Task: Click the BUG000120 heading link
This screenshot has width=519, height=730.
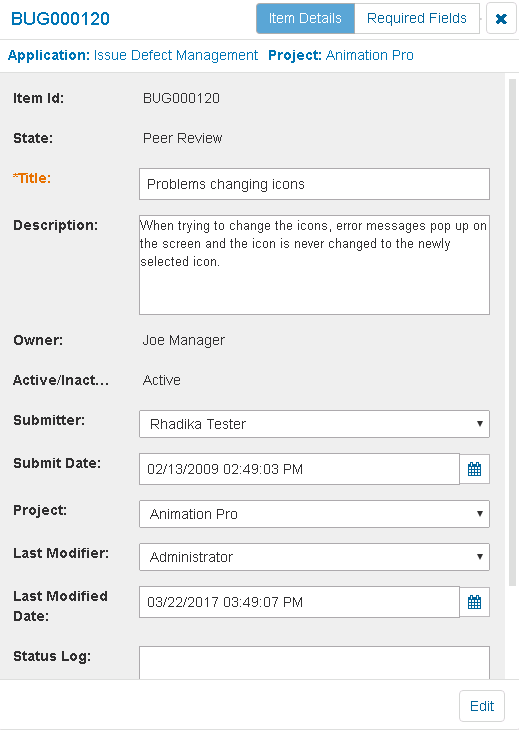Action: [x=61, y=19]
